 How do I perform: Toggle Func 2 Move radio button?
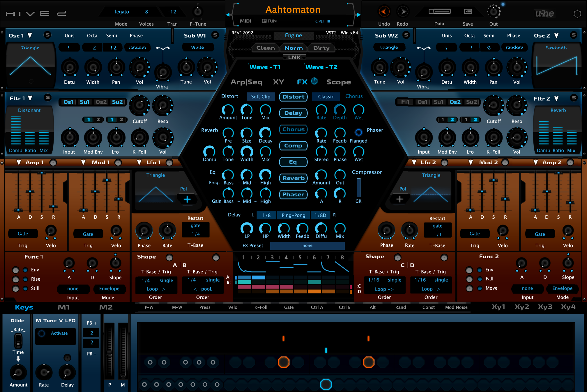coord(480,288)
